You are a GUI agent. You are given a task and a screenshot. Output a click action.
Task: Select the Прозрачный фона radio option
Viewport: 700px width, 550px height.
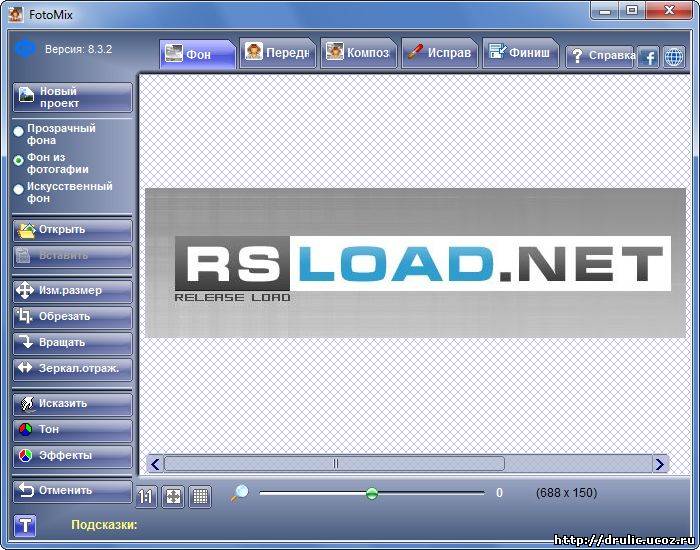click(x=18, y=132)
